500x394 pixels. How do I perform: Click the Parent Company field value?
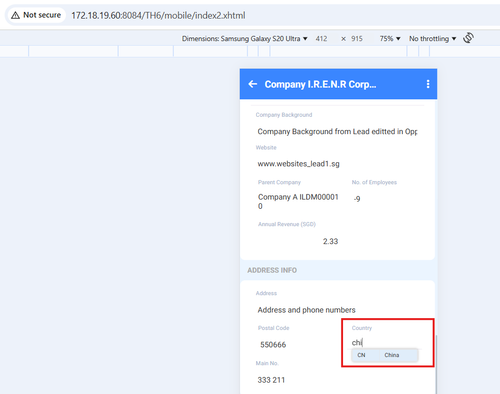[298, 201]
